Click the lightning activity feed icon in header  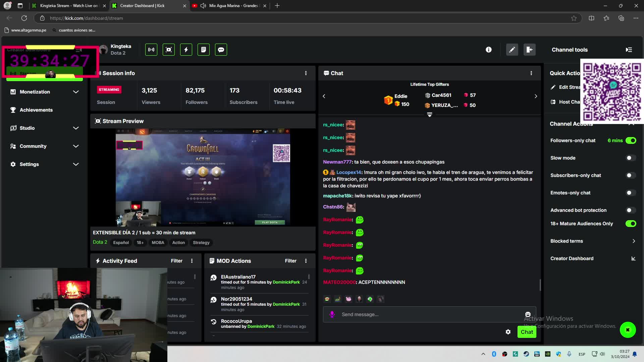pyautogui.click(x=186, y=50)
